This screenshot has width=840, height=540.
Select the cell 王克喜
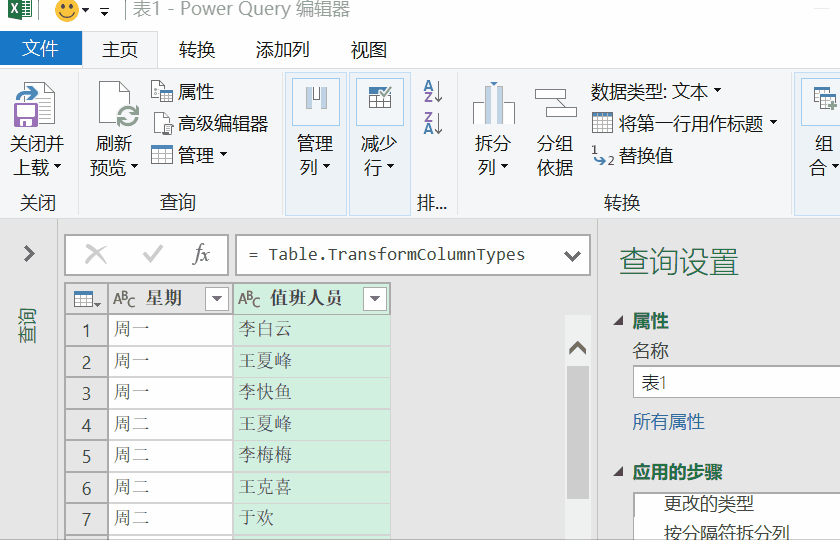coord(312,488)
